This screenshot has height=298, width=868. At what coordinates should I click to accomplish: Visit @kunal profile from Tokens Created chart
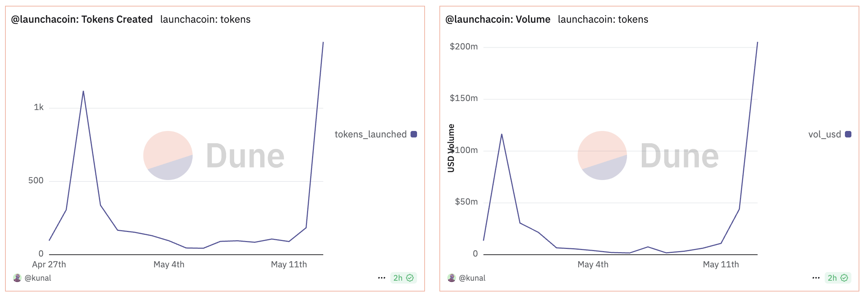[38, 278]
